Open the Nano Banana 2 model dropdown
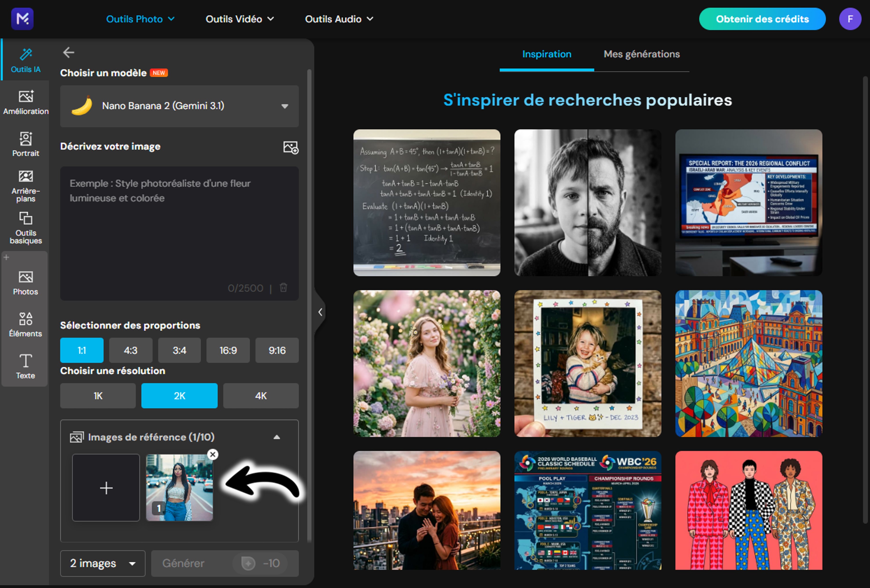 click(179, 106)
